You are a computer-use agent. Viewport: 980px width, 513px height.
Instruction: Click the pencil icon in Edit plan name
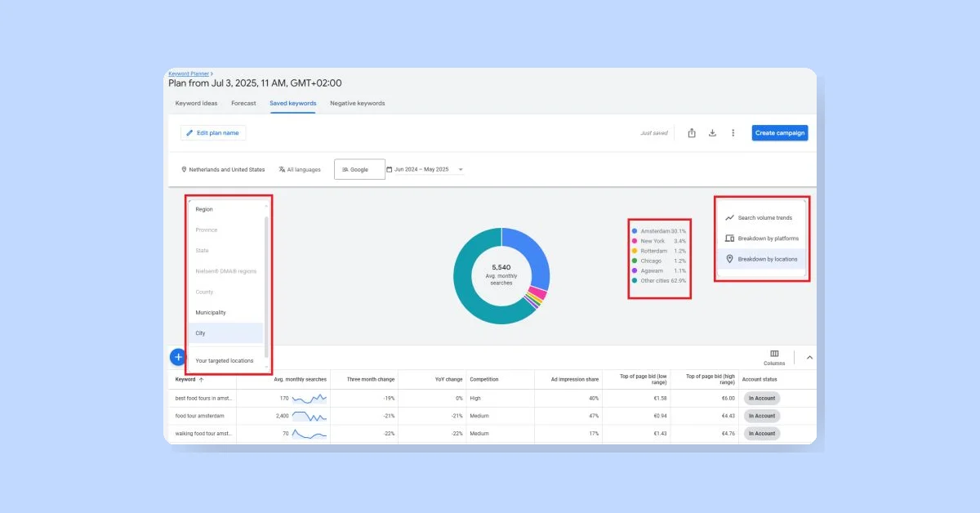190,132
